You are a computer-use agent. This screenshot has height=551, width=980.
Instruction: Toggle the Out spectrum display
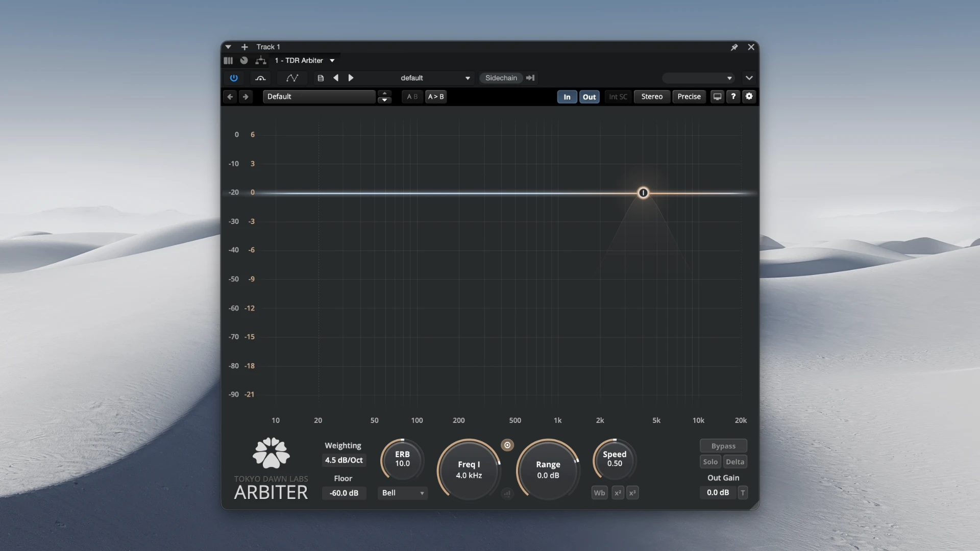590,97
